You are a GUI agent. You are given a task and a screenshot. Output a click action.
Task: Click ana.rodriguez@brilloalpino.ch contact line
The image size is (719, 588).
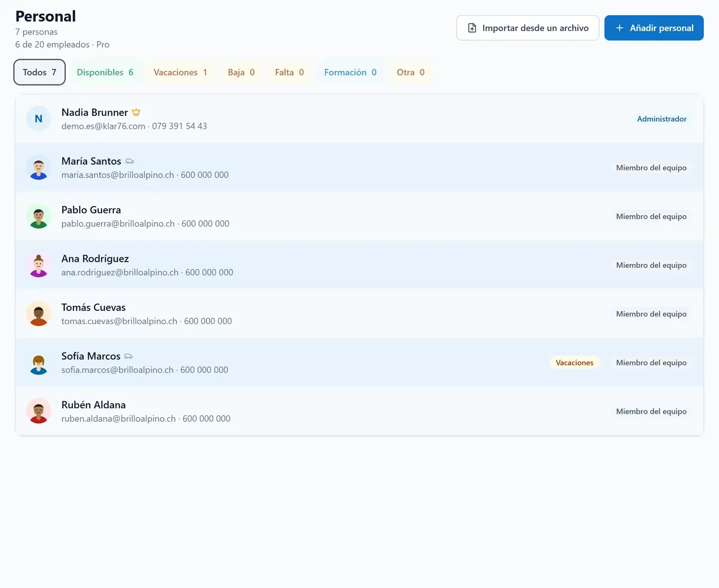[147, 272]
